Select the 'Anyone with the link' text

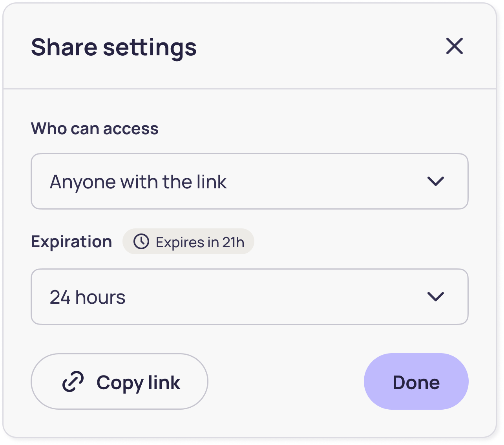[138, 182]
